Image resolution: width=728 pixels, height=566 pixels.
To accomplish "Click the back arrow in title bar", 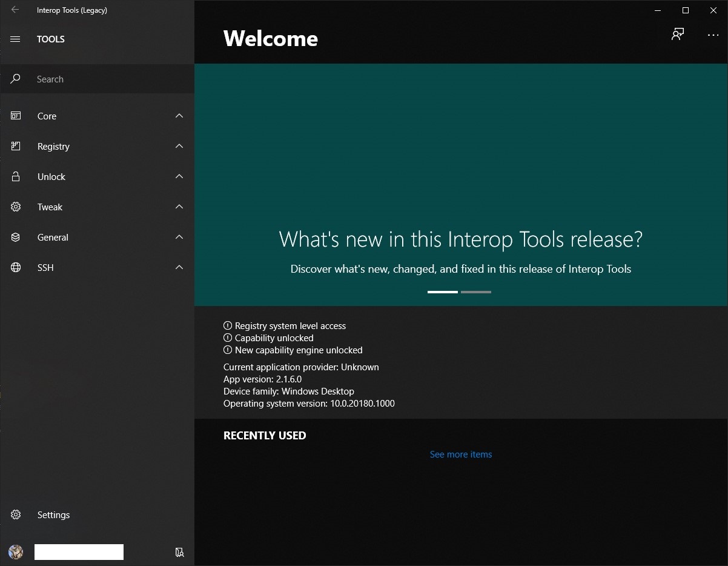I will point(15,10).
